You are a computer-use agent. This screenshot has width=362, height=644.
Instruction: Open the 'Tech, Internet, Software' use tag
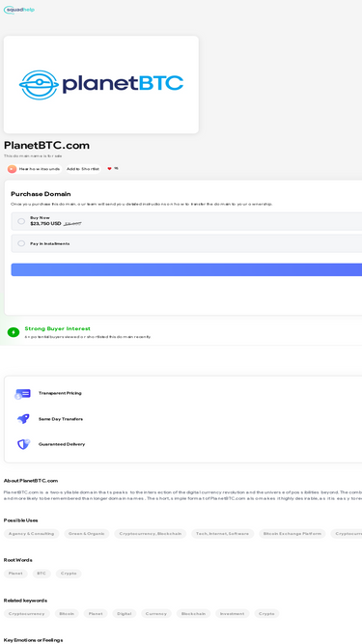222,534
